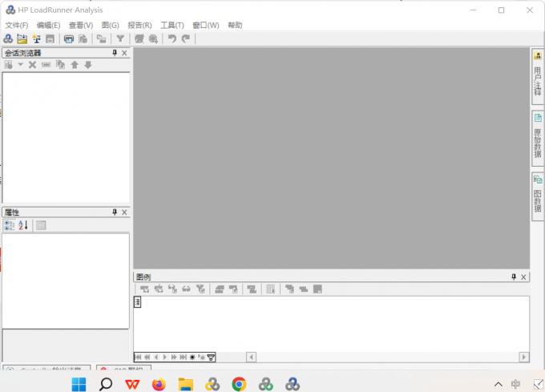Click the analyze transaction icon left of the magnifier
The image size is (545, 392).
[139, 39]
